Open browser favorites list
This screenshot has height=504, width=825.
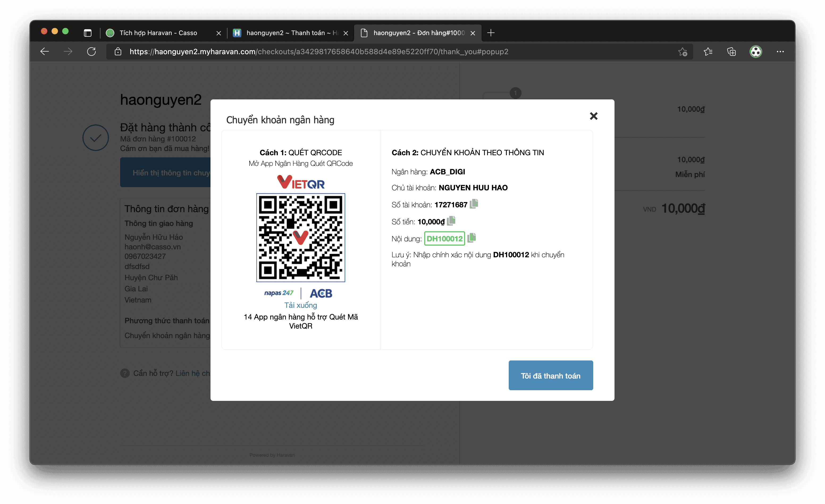(x=708, y=52)
